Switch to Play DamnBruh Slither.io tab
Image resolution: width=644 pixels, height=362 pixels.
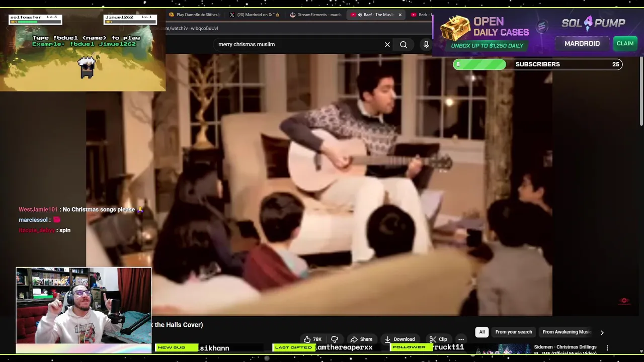194,15
